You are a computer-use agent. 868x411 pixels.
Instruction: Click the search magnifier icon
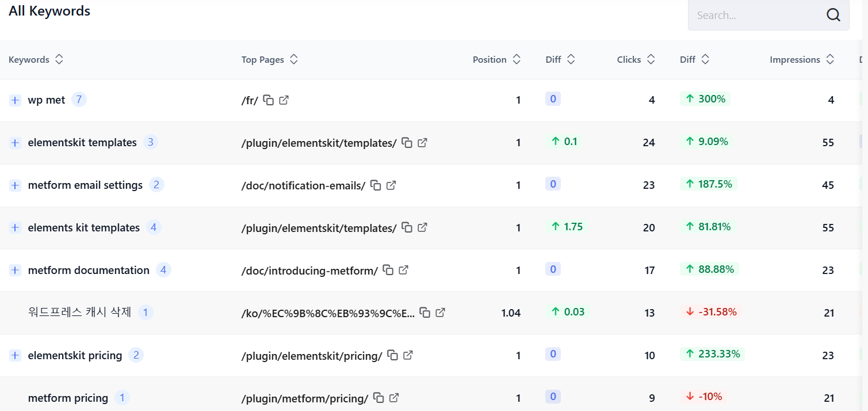pos(833,16)
